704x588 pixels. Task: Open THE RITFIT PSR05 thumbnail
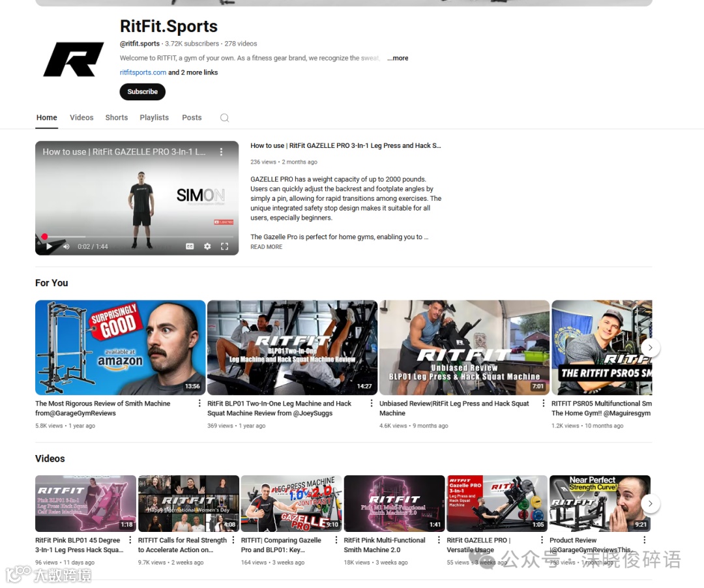point(602,347)
